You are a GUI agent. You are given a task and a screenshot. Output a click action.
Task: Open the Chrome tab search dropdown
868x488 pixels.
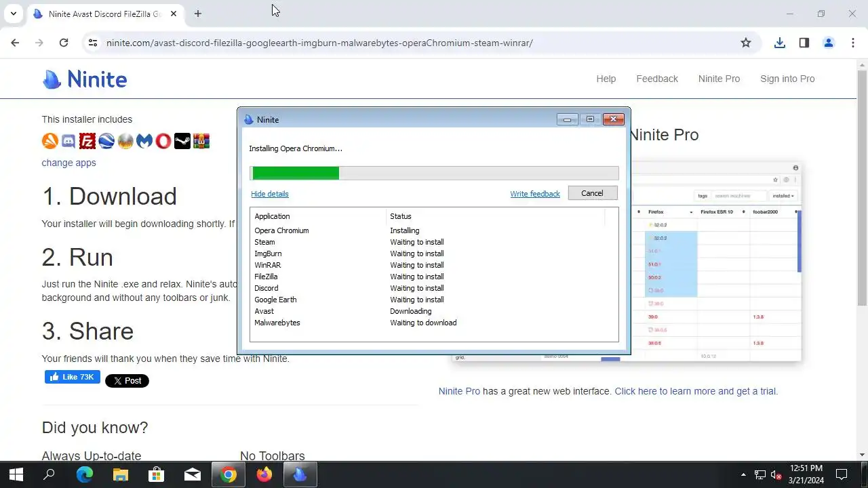pos(13,14)
